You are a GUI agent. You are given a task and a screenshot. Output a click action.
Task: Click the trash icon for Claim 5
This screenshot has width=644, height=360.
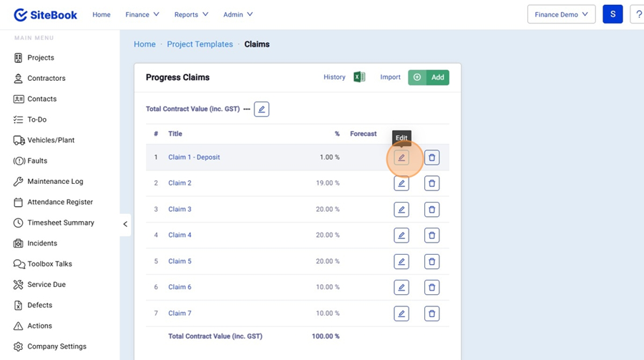(431, 262)
